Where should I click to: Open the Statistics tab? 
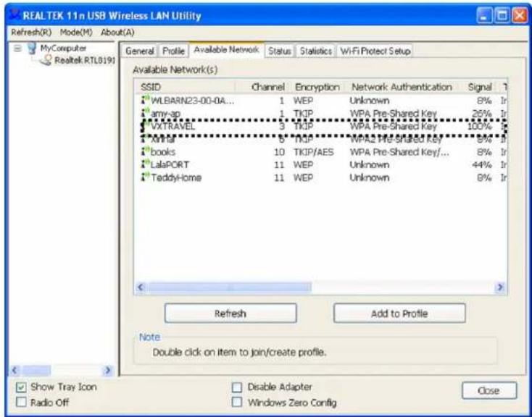coord(315,51)
